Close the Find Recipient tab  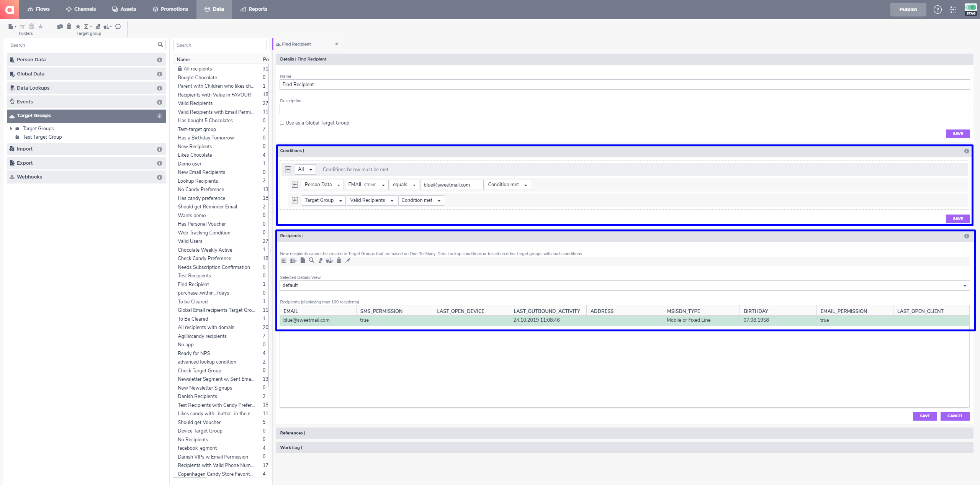(x=337, y=44)
